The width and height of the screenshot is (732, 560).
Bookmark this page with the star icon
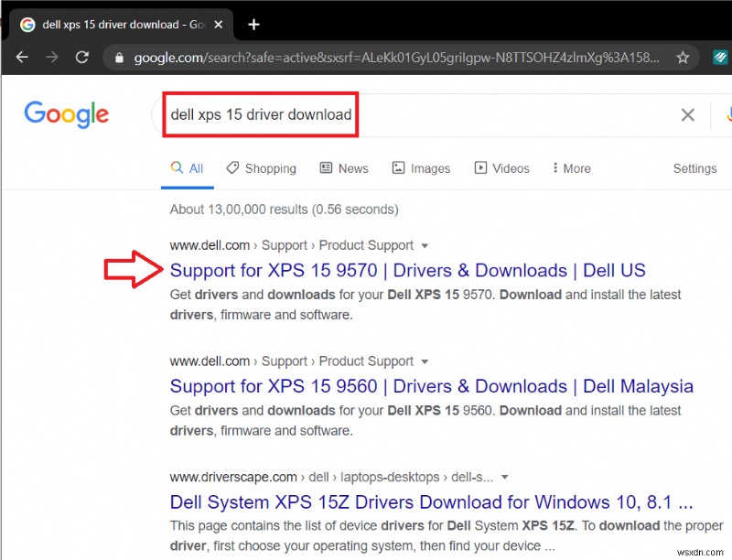point(683,57)
